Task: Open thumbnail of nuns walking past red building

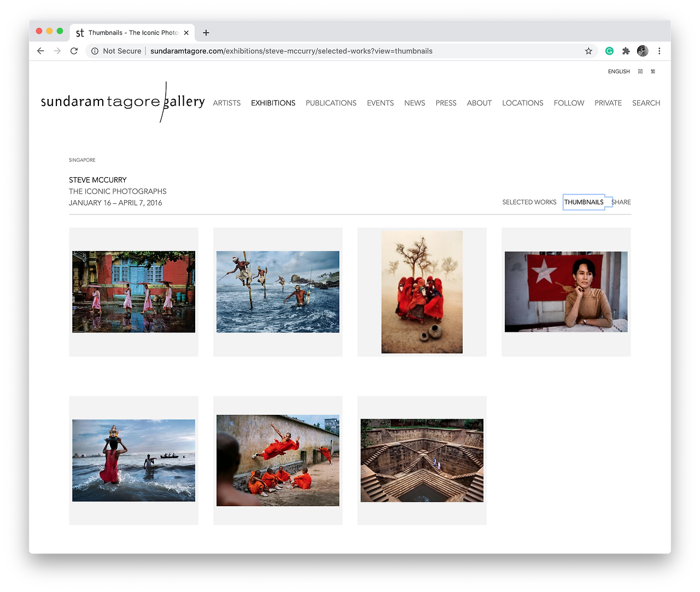Action: 134,292
